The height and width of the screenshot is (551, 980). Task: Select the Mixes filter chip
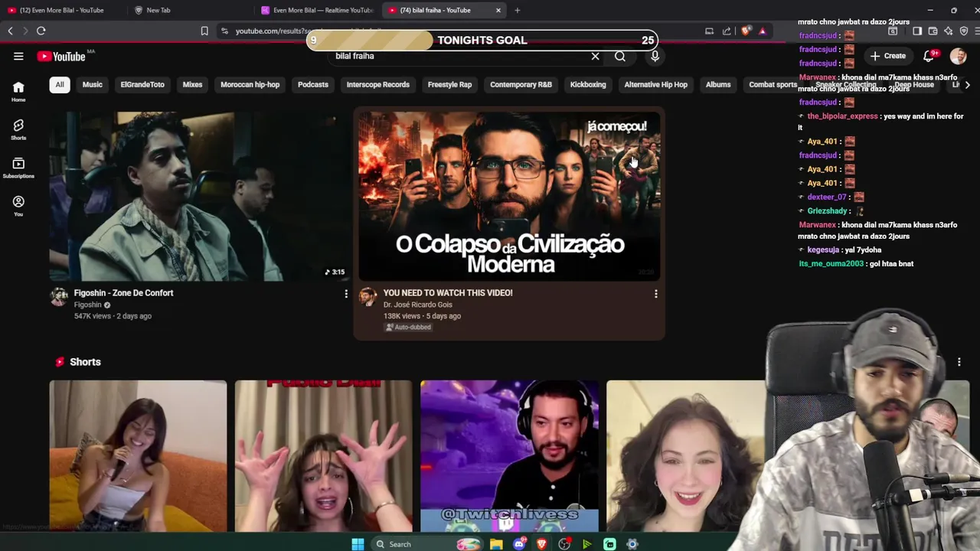pyautogui.click(x=192, y=84)
